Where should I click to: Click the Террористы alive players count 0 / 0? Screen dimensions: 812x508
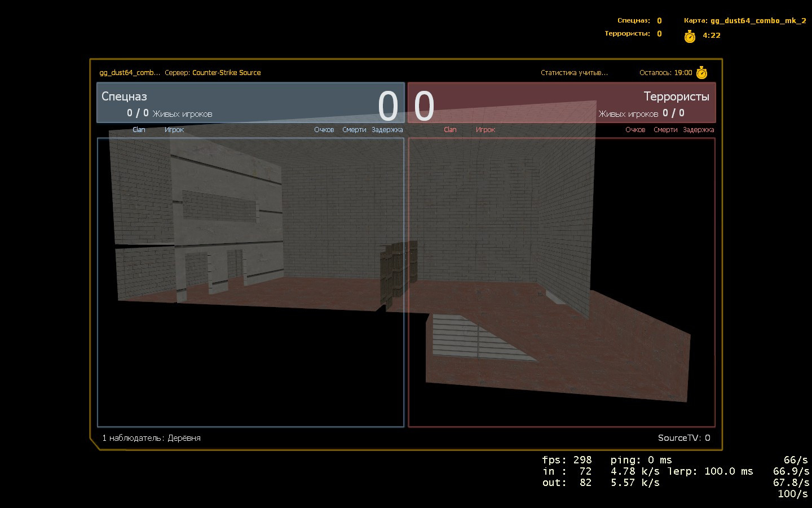point(673,113)
